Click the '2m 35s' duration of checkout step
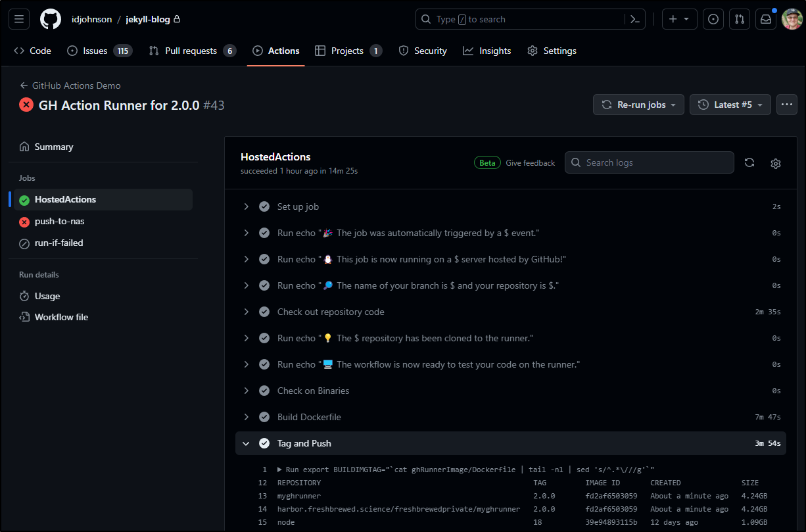 768,312
